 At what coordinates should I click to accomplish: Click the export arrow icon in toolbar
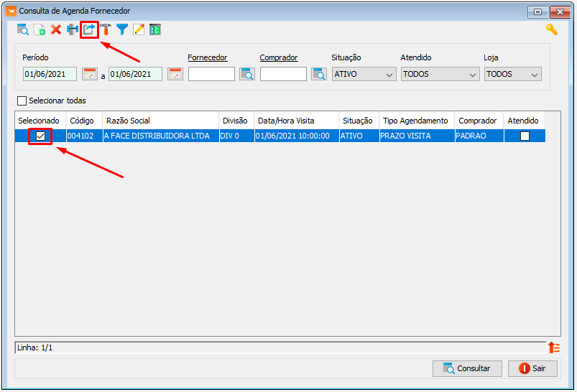(x=89, y=29)
